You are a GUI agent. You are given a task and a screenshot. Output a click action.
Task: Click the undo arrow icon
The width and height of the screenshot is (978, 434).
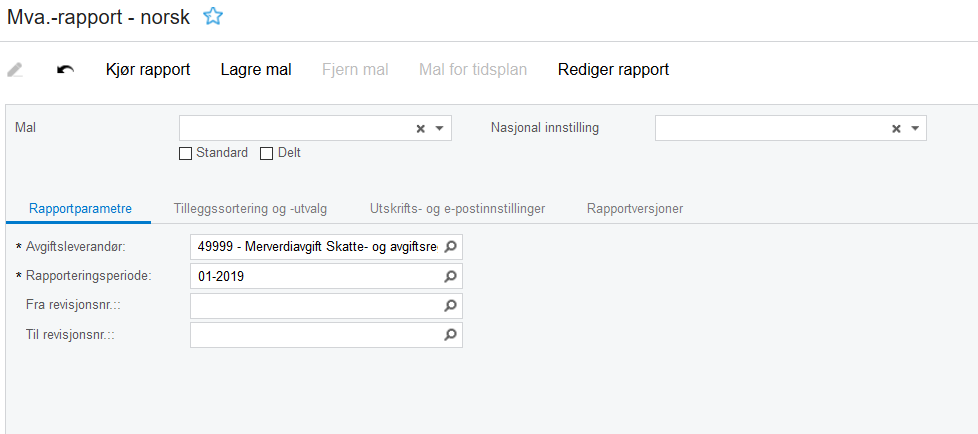coord(65,70)
